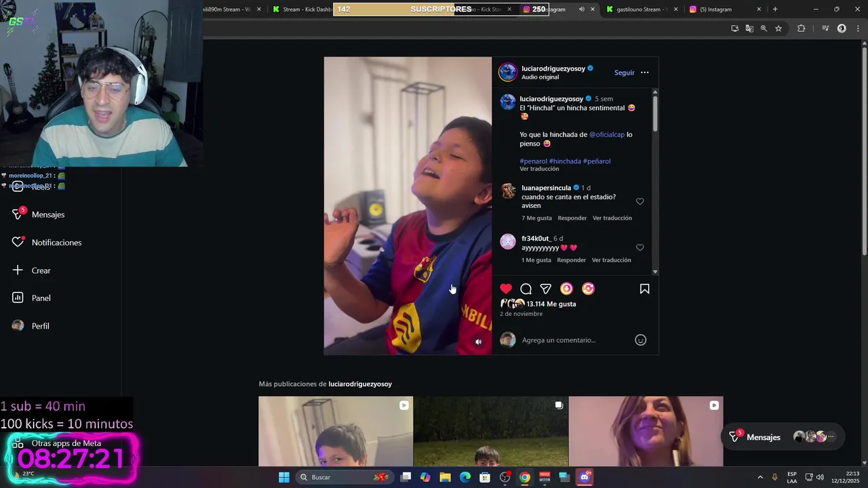This screenshot has height=488, width=868.
Task: Open the Windows Start menu
Action: 284,477
